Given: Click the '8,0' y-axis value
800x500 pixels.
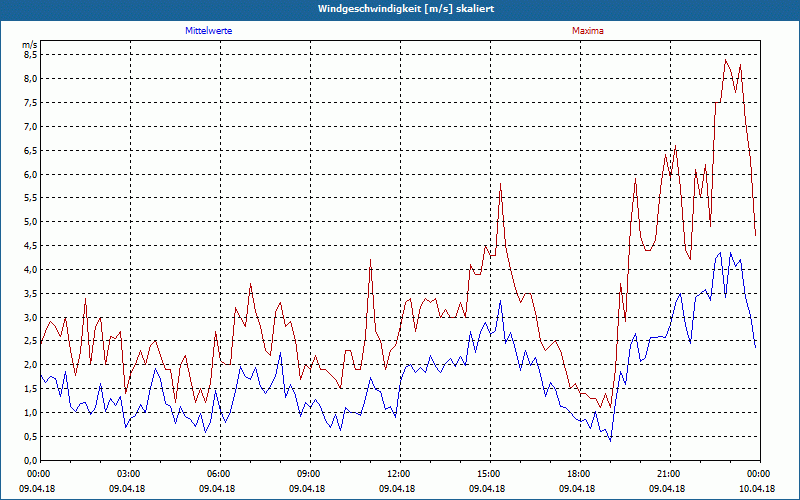Looking at the screenshot, I should pos(31,79).
